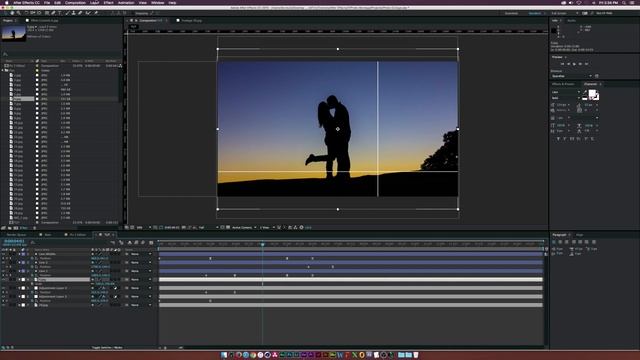Click the label color of Line 2 layer
Screen dimensions: 640x360
click(x=23, y=262)
